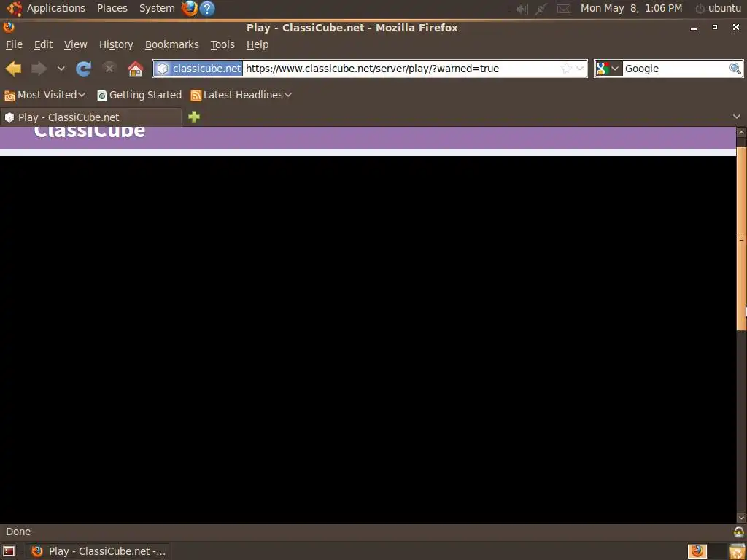This screenshot has width=747, height=560.
Task: Click the Firefox icon in title bar
Action: coord(9,27)
